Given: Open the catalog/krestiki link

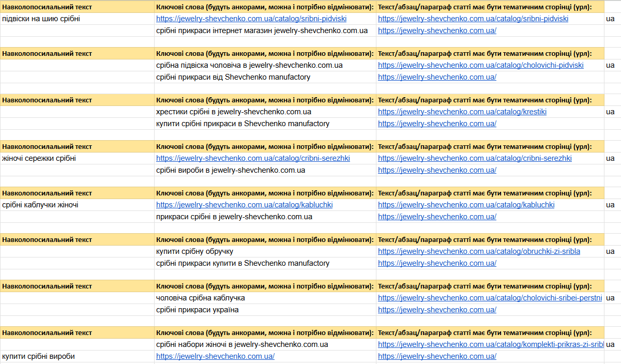Looking at the screenshot, I should click(x=462, y=112).
